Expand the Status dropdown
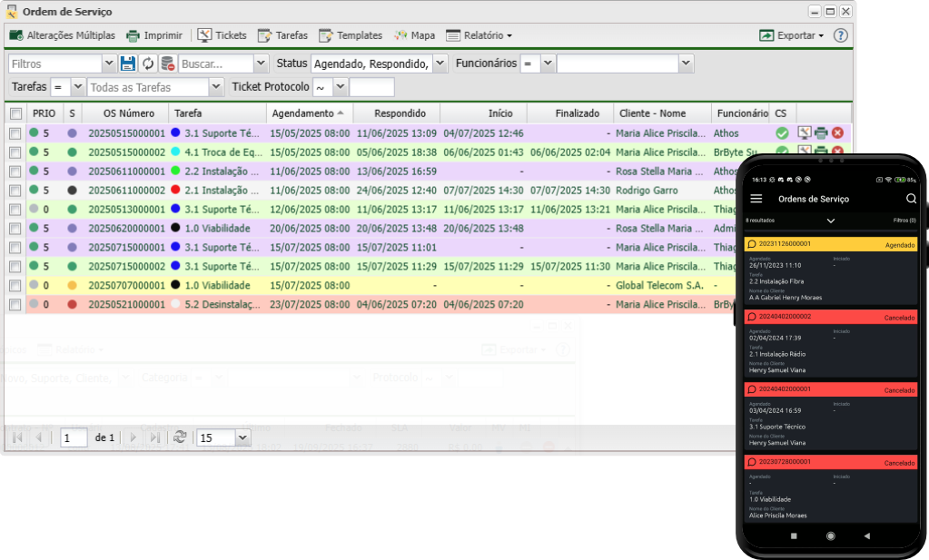This screenshot has width=929, height=560. [440, 64]
